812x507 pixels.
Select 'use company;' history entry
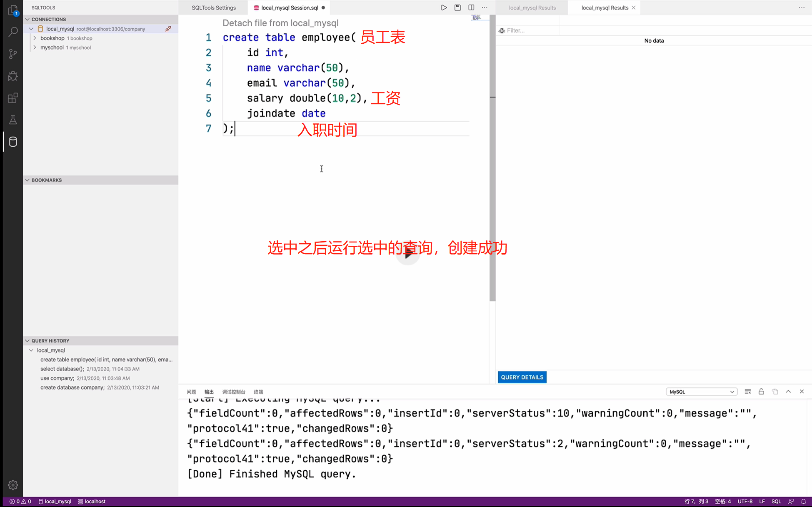[x=85, y=378]
